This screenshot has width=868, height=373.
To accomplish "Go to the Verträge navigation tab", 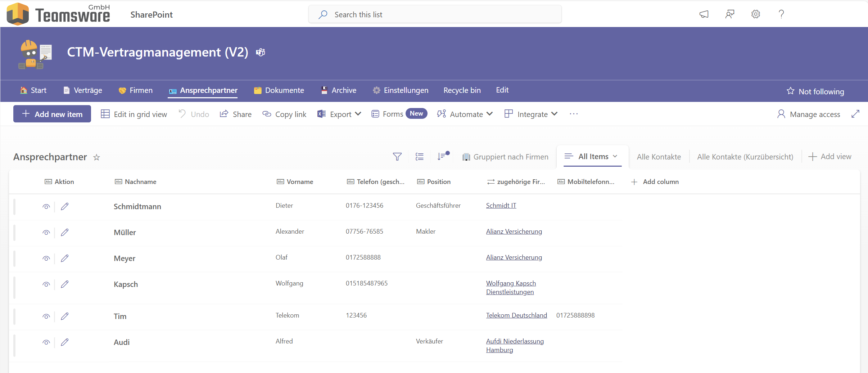I will [x=83, y=90].
